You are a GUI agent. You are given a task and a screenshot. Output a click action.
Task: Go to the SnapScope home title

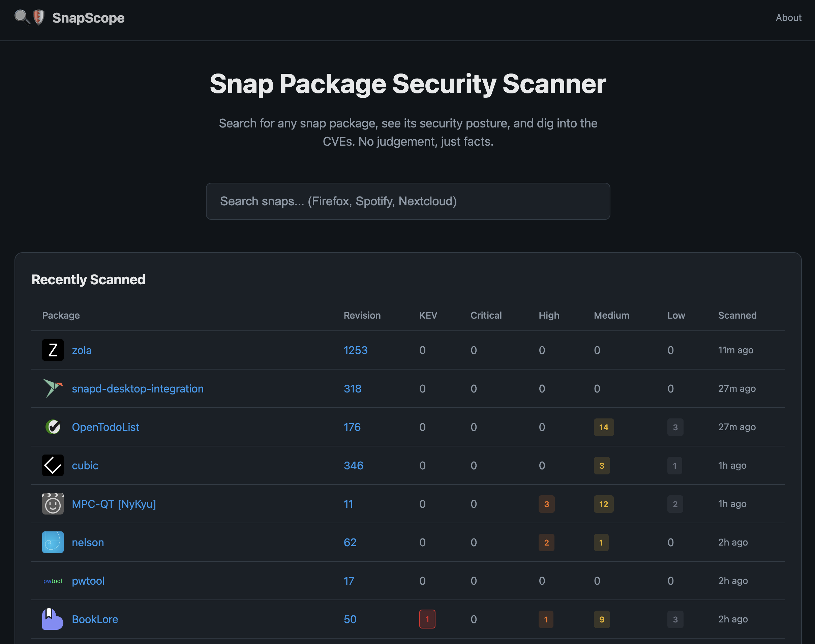point(88,18)
